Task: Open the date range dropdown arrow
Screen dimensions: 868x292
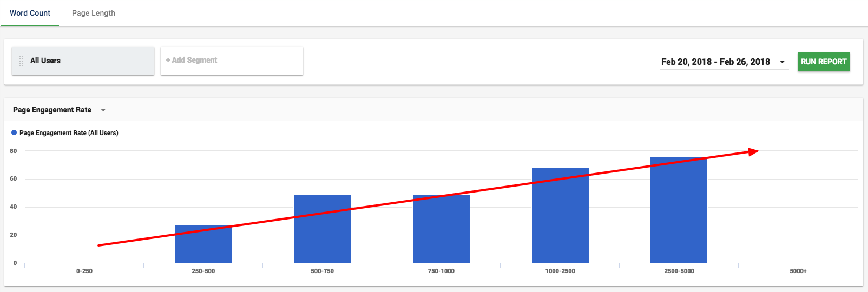Action: [782, 62]
